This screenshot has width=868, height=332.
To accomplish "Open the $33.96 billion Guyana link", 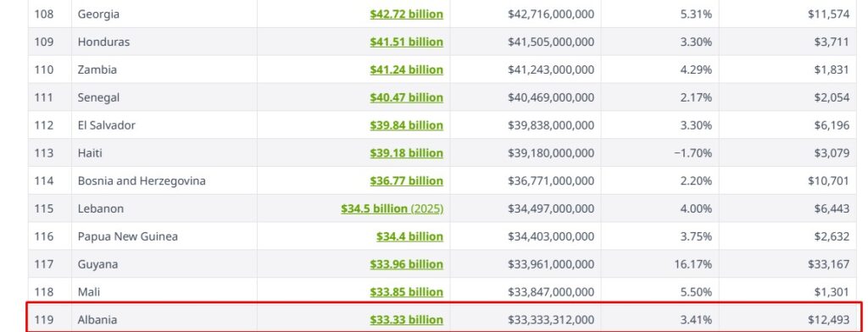I will click(406, 264).
